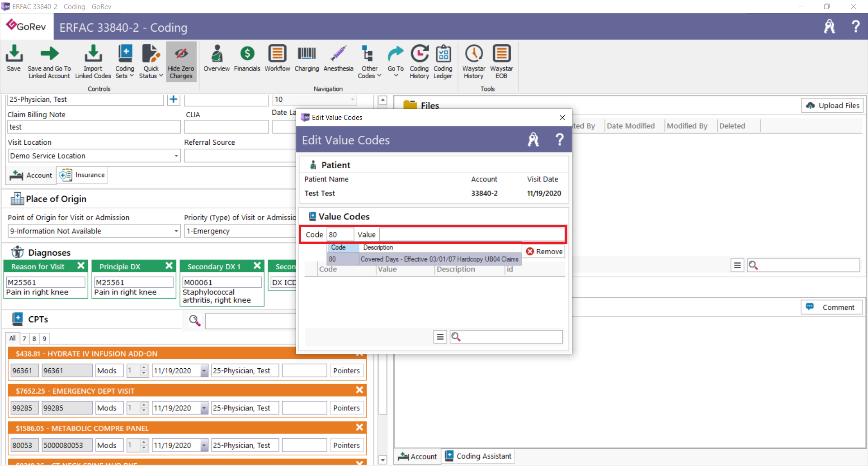Open the date dropdown for CPT 80053

(x=204, y=445)
